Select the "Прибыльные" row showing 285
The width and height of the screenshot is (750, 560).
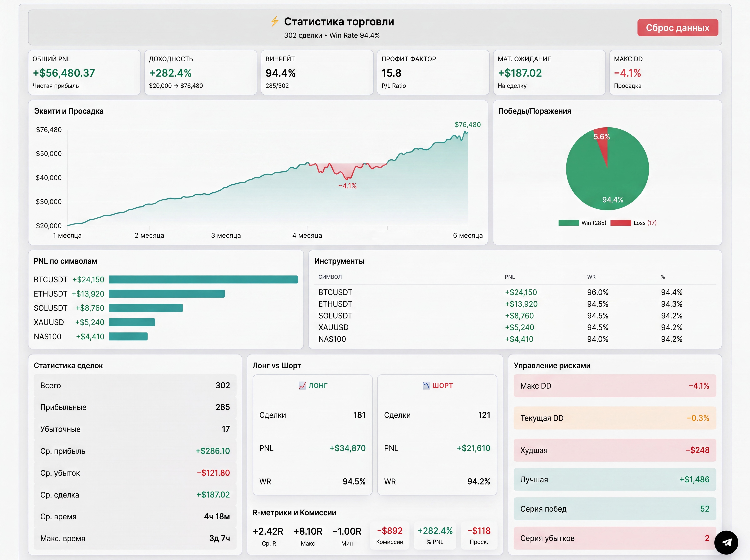135,407
